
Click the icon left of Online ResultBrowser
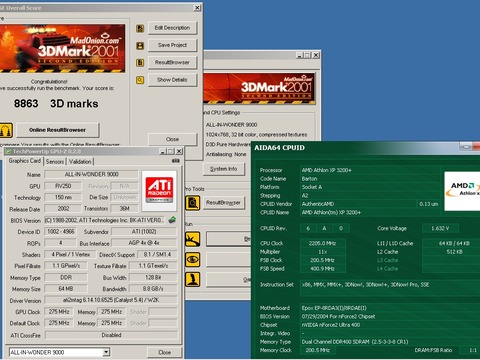(6, 130)
